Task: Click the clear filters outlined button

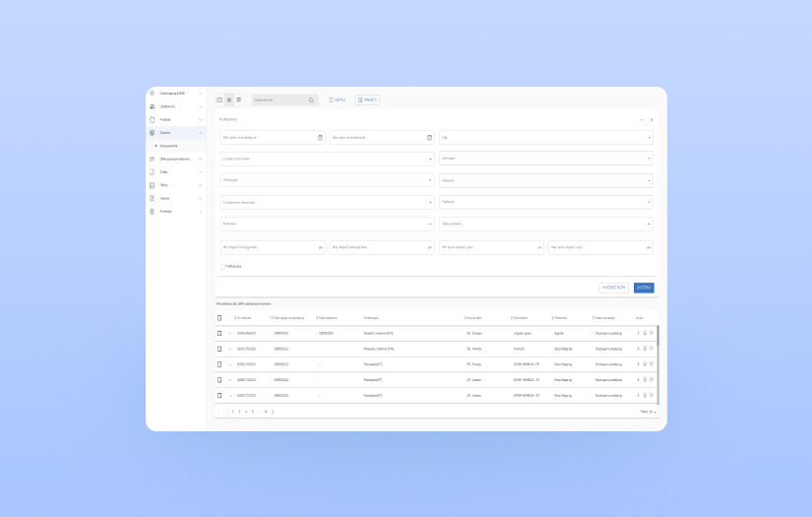Action: click(x=613, y=288)
